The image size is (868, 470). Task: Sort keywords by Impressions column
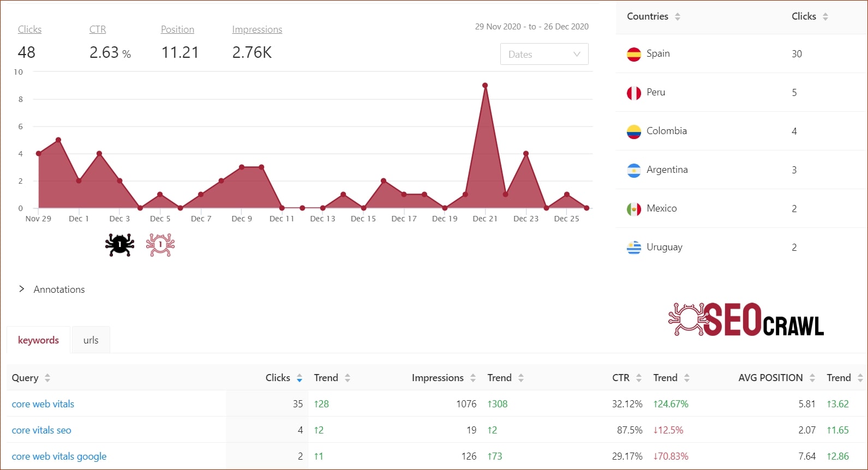coord(472,378)
